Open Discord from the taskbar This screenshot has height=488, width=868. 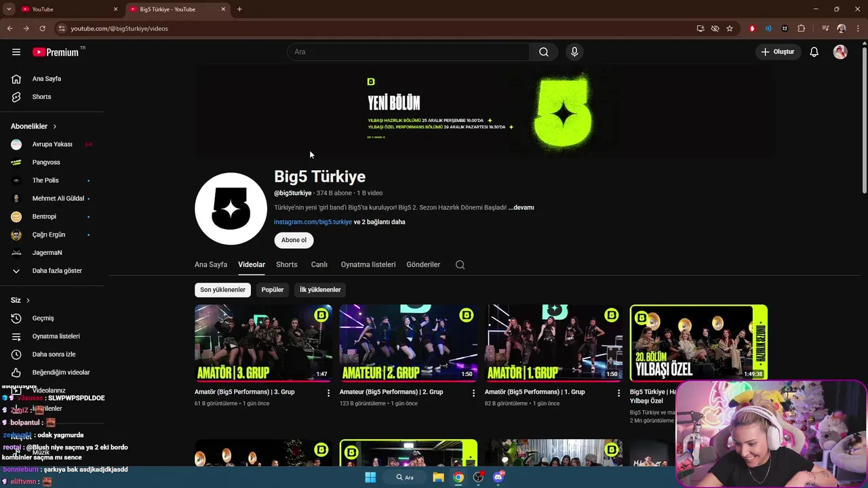click(498, 477)
